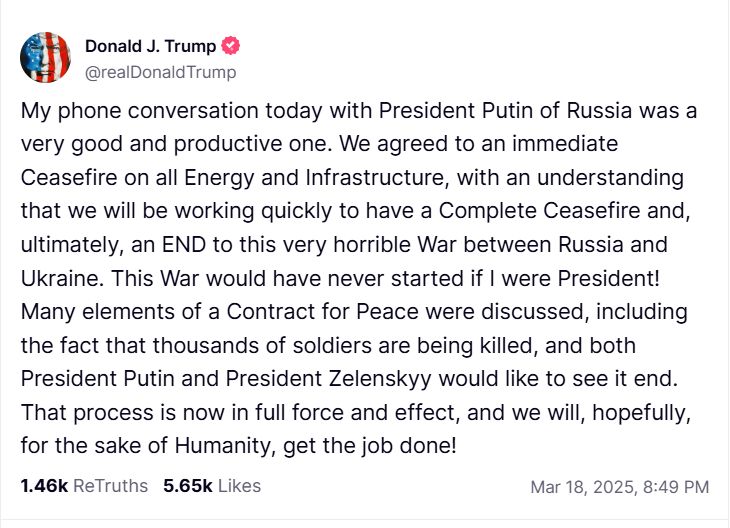
Task: Click the 1.46k ReTruths number
Action: (43, 486)
